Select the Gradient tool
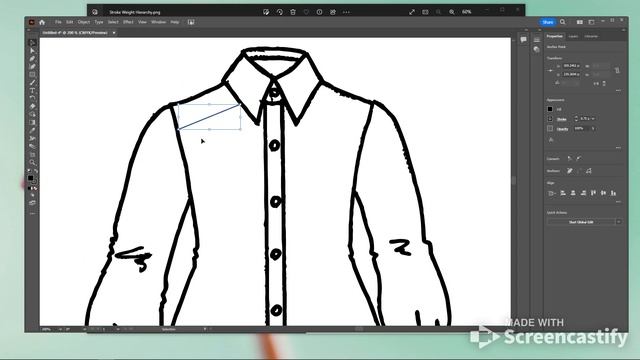640x360 pixels. pyautogui.click(x=33, y=122)
